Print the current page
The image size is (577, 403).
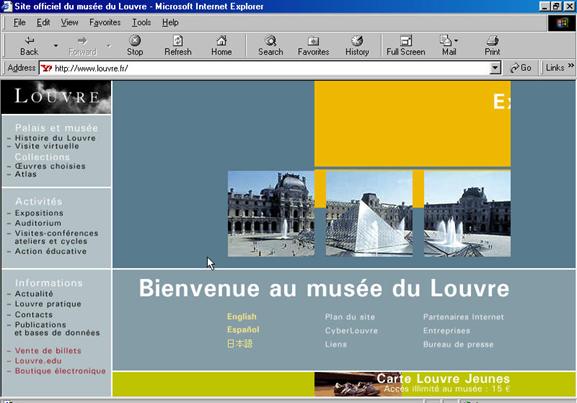click(x=492, y=46)
